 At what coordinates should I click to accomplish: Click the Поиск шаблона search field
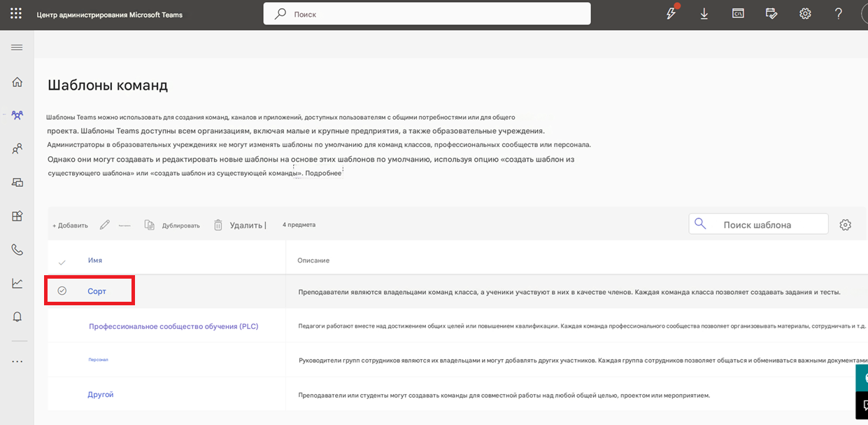pyautogui.click(x=758, y=224)
